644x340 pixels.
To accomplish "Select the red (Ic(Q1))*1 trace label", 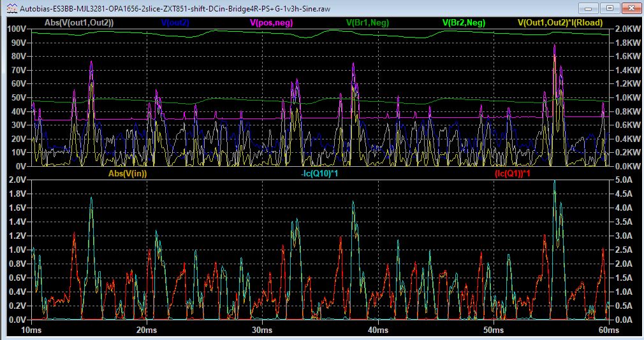I will click(512, 173).
